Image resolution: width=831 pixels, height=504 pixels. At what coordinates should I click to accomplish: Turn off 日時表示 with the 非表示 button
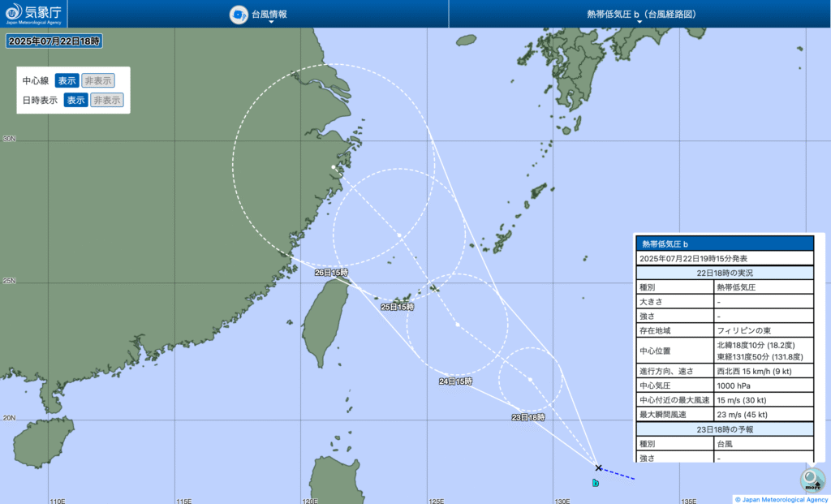click(x=107, y=100)
